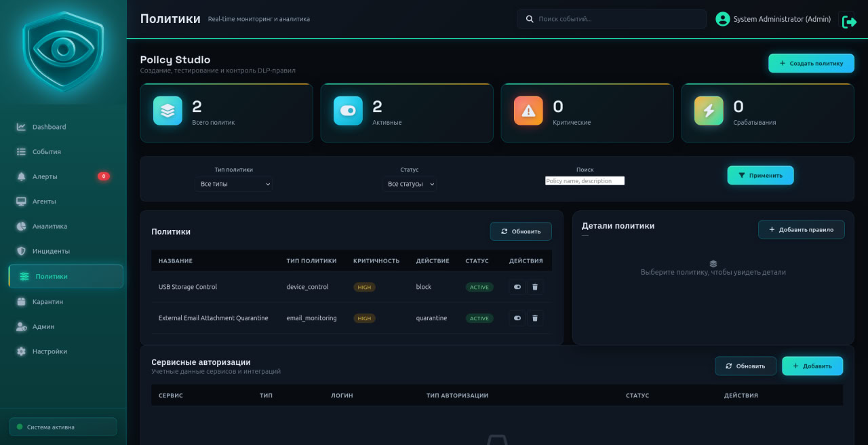Click the Система активна status indicator
This screenshot has width=868, height=445.
(63, 427)
